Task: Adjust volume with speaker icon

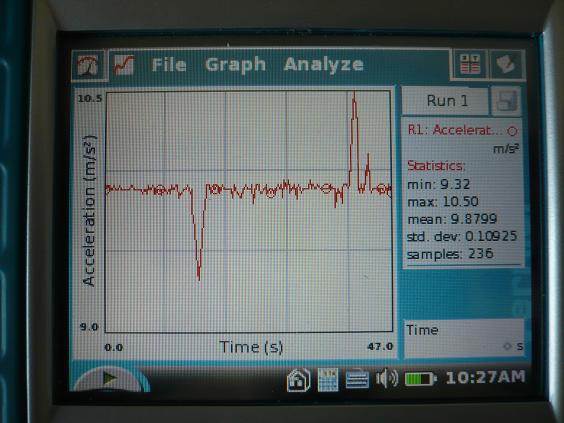Action: coord(387,379)
